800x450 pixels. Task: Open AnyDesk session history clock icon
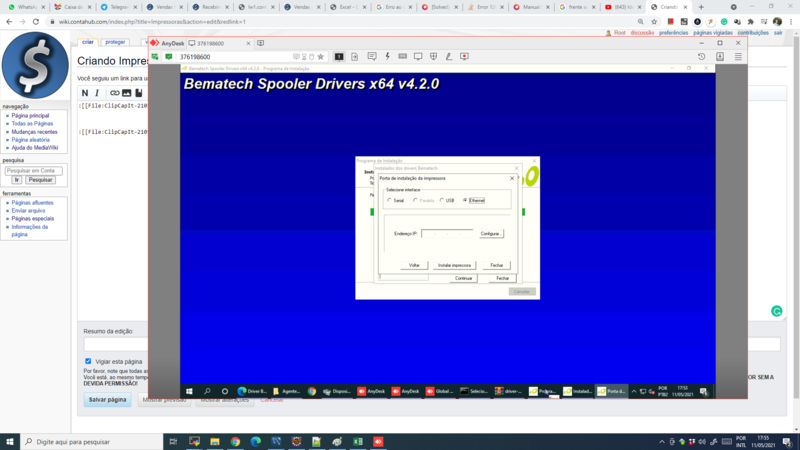702,57
